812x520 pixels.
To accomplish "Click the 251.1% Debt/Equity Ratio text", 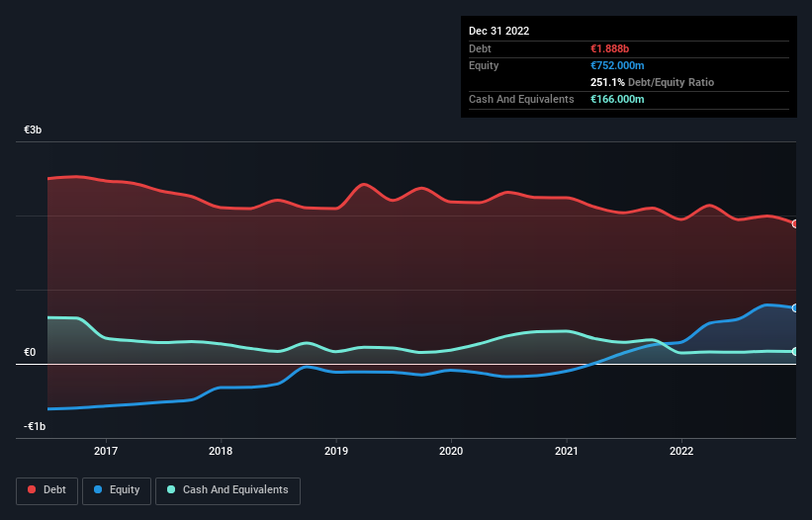I will click(652, 82).
